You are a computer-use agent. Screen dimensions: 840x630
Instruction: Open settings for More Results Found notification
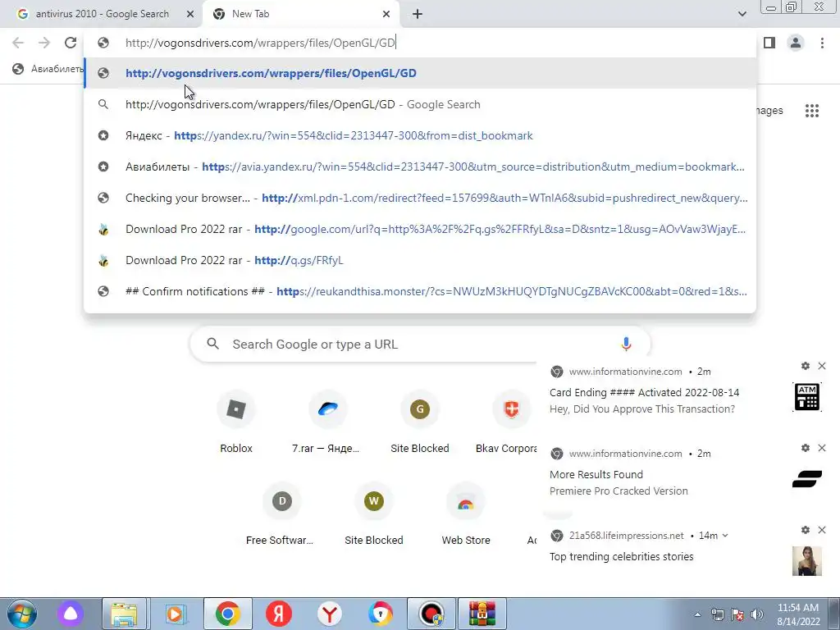point(806,448)
